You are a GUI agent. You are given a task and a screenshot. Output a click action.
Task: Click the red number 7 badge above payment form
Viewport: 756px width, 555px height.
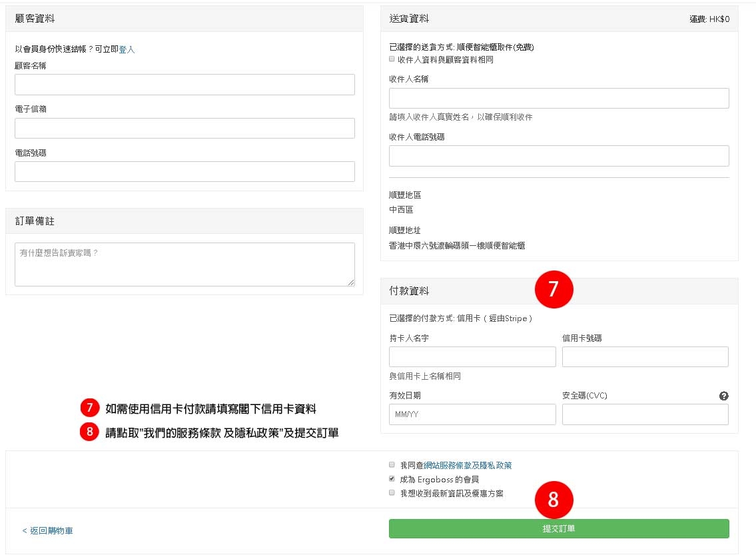[x=554, y=288]
